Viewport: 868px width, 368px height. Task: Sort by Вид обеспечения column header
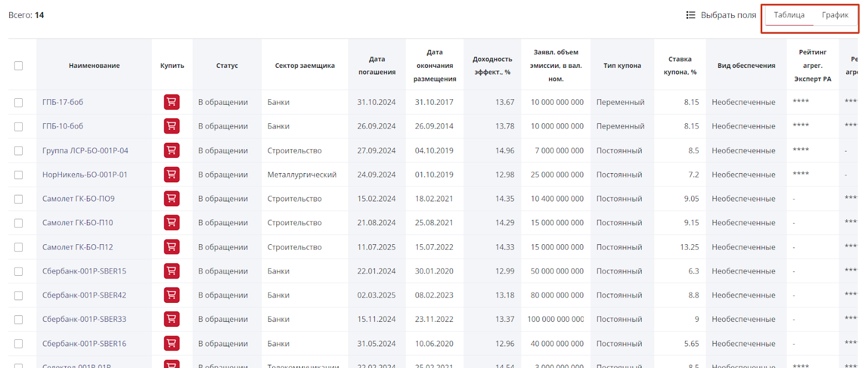click(746, 66)
